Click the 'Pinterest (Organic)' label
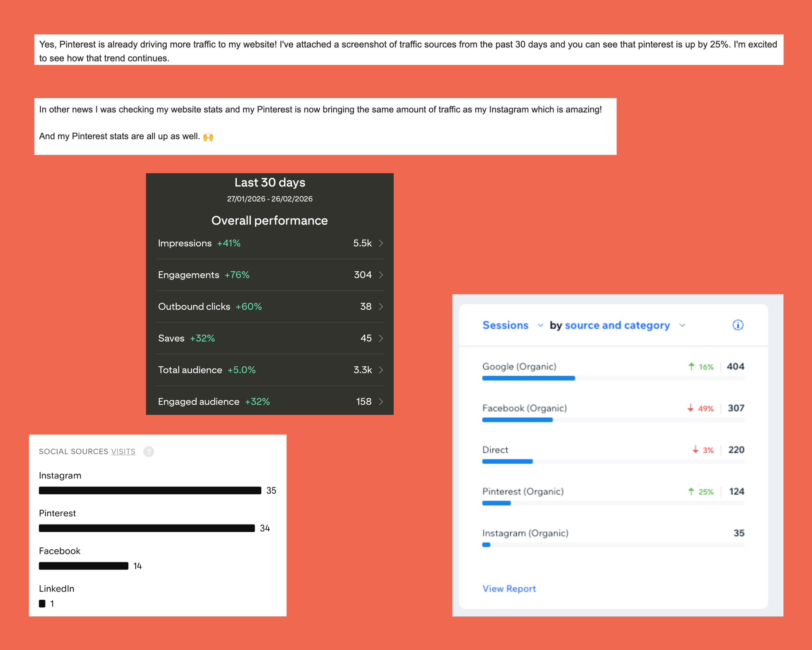 coord(523,491)
